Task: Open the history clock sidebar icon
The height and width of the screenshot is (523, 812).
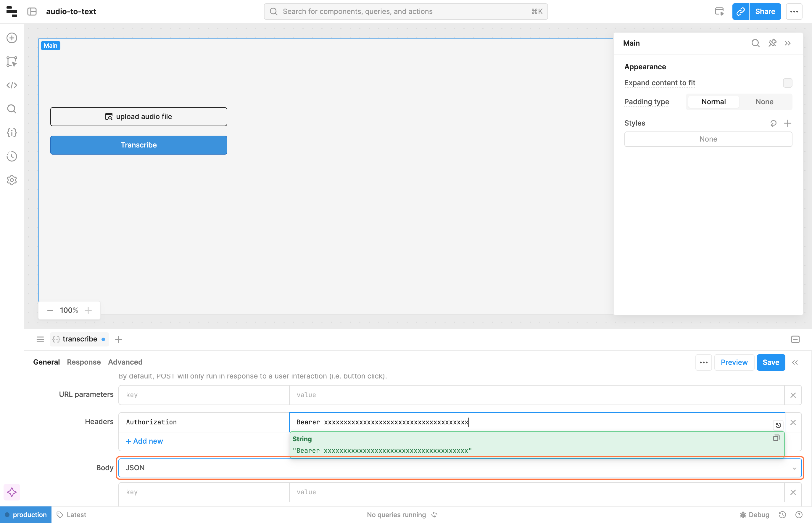Action: [x=12, y=156]
